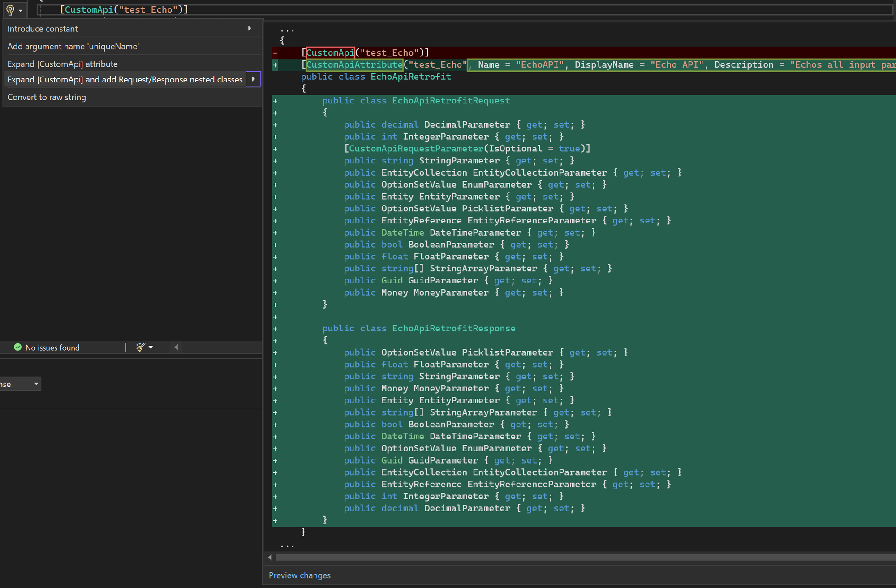Open the highlighted submenu arrow for nested classes
Viewport: 896px width, 588px height.
coord(254,79)
